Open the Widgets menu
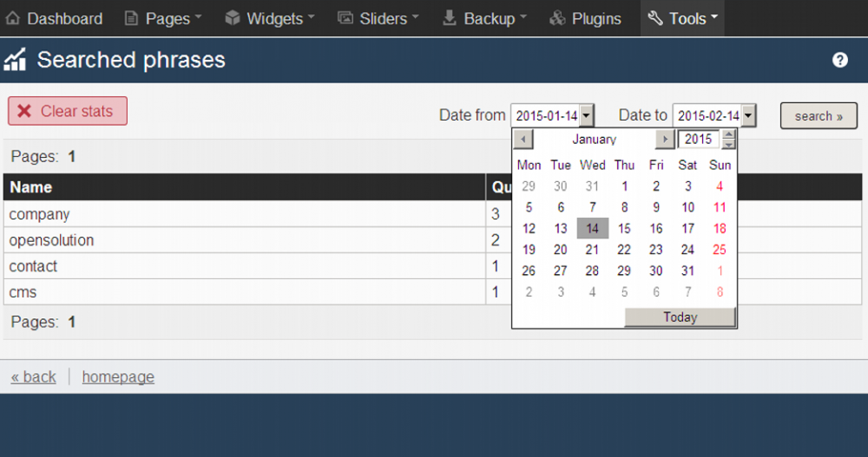This screenshot has width=868, height=457. (270, 18)
